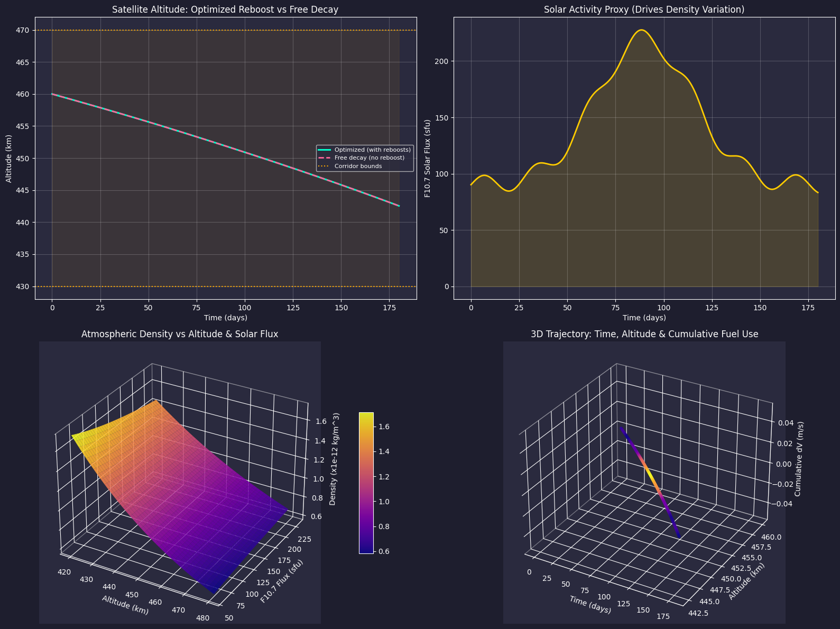840x629 pixels.
Task: Click the 480 altitude tick in density plot
Action: tap(203, 618)
